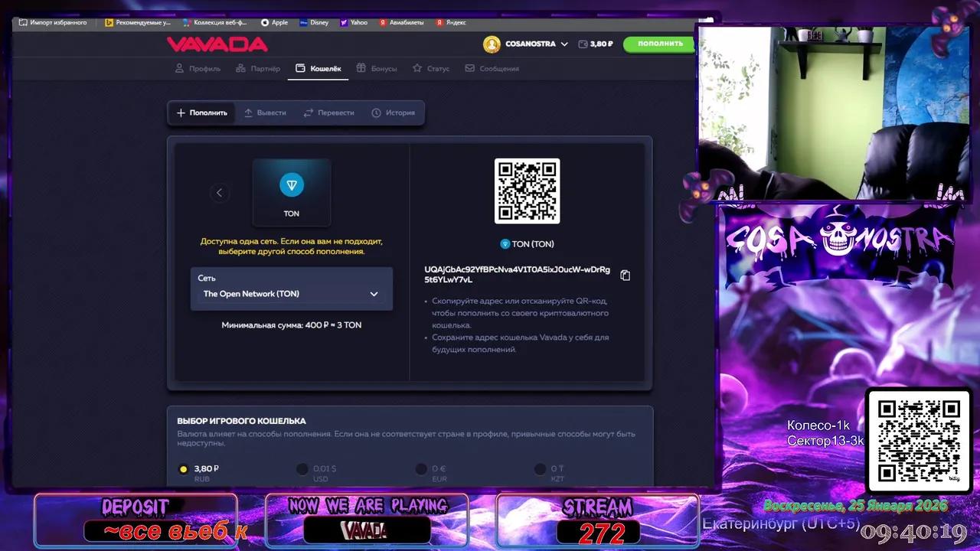Switch to the Вывести tab
Image resolution: width=980 pixels, height=551 pixels.
[x=266, y=112]
